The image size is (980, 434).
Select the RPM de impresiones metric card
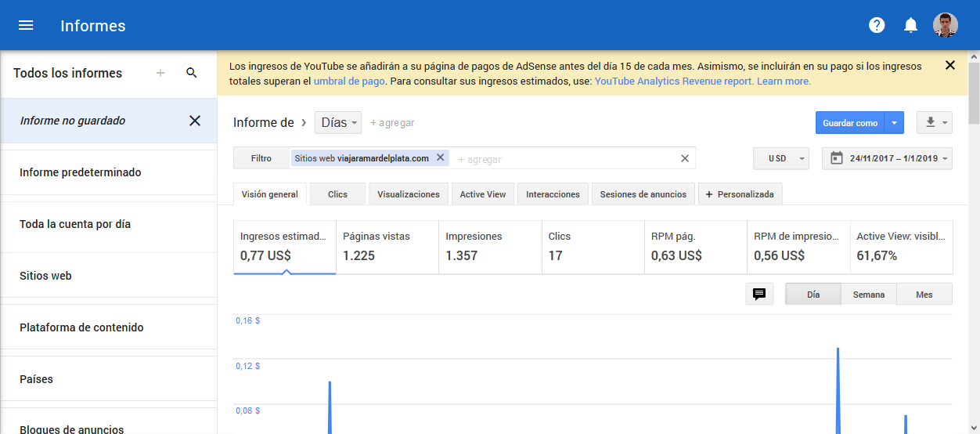click(x=798, y=247)
